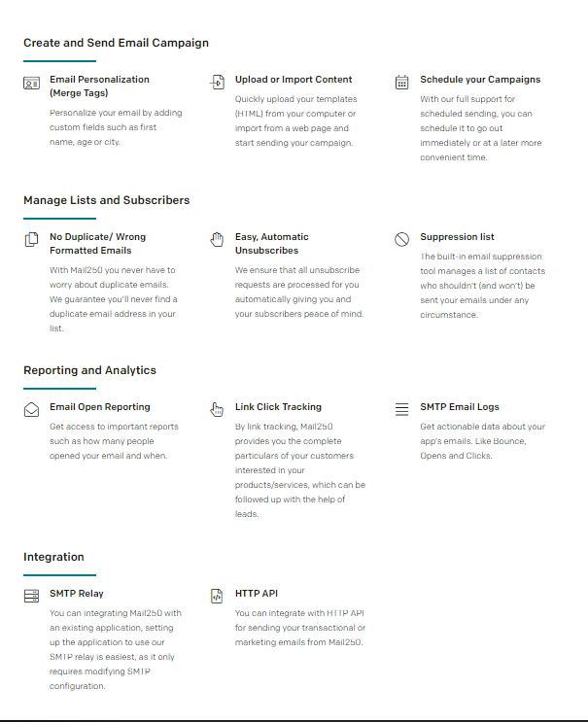Click the HTTP API code file icon
The width and height of the screenshot is (588, 722).
[217, 596]
